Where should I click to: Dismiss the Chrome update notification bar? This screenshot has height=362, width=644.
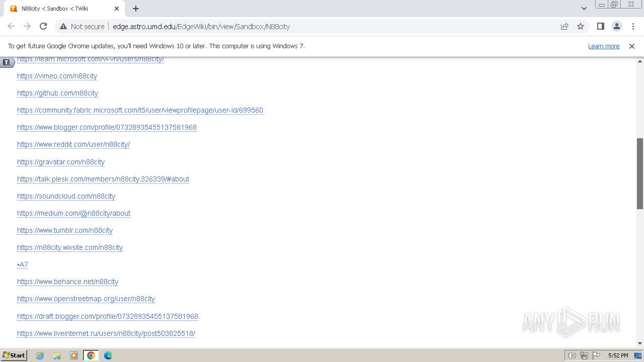pos(632,46)
